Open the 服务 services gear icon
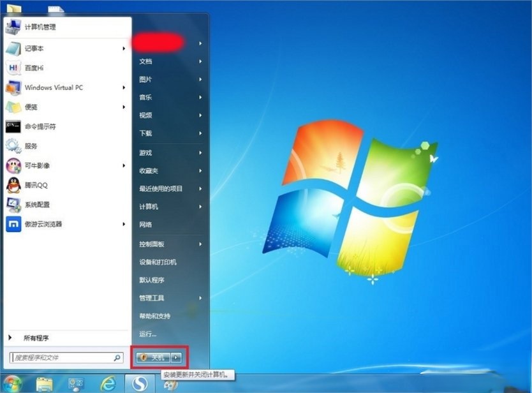This screenshot has width=532, height=393. click(13, 146)
